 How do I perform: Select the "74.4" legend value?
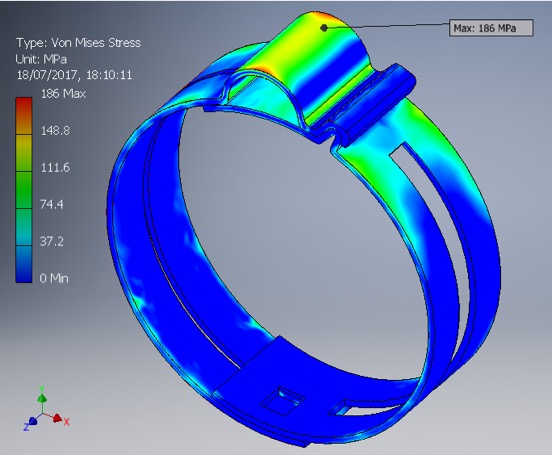[x=52, y=204]
